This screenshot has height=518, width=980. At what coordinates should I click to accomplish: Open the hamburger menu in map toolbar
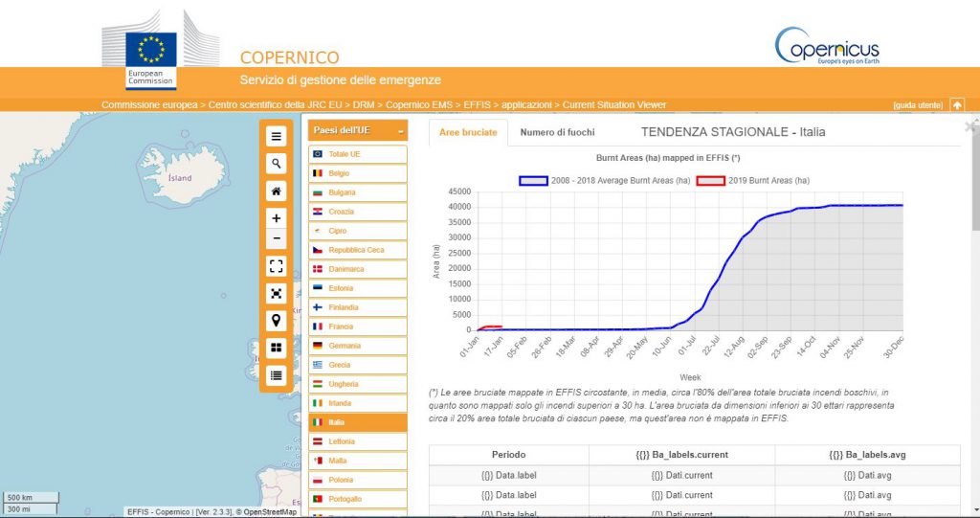pos(276,137)
